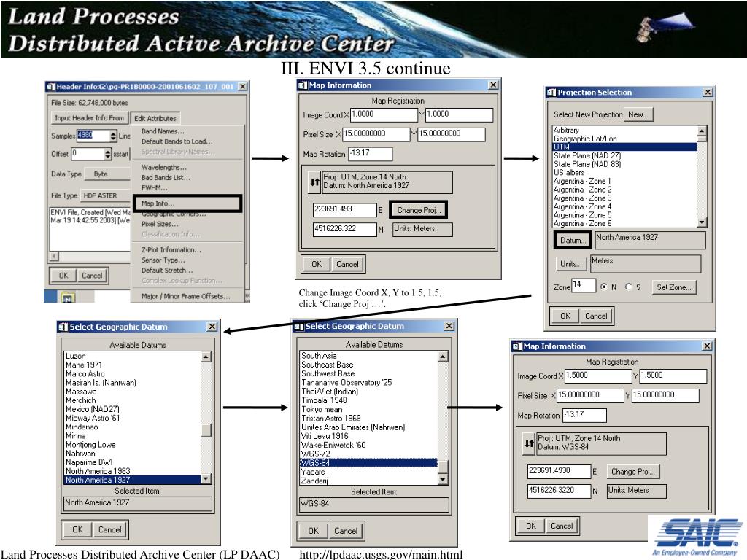
Task: Click ENVI window icon in Projection Selection title
Action: coord(551,93)
